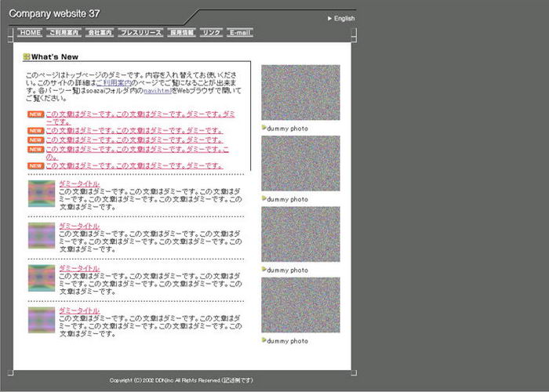The height and width of the screenshot is (392, 549).
Task: Click the first NEW badge icon
Action: pos(35,114)
